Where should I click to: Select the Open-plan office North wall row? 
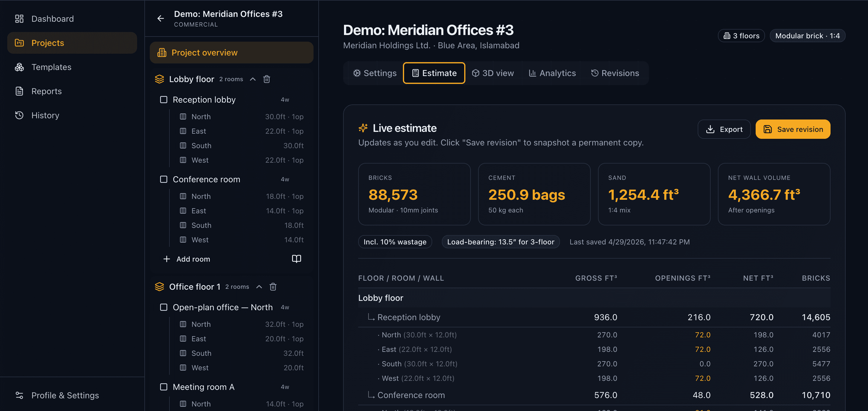241,324
